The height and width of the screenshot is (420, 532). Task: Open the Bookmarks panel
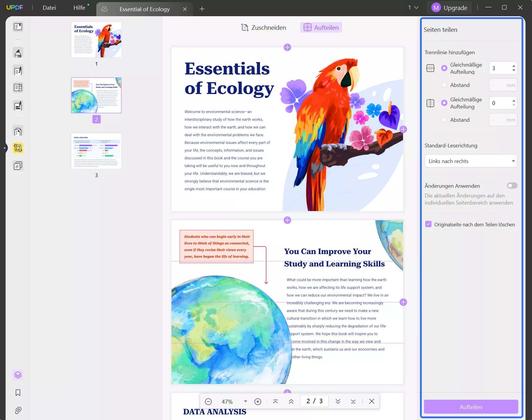coord(18,393)
